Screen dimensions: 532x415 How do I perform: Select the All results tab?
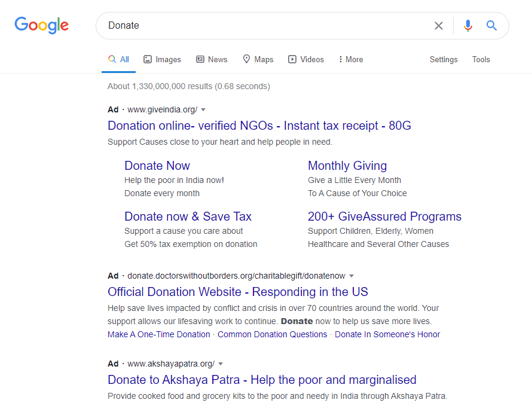(118, 59)
